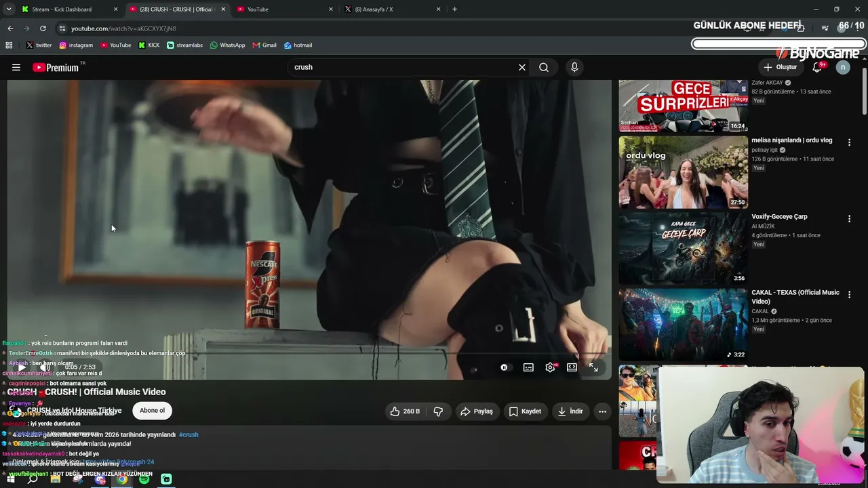Click the YouTube page scrollbar
Screen dimensions: 868x488
pyautogui.click(x=865, y=90)
